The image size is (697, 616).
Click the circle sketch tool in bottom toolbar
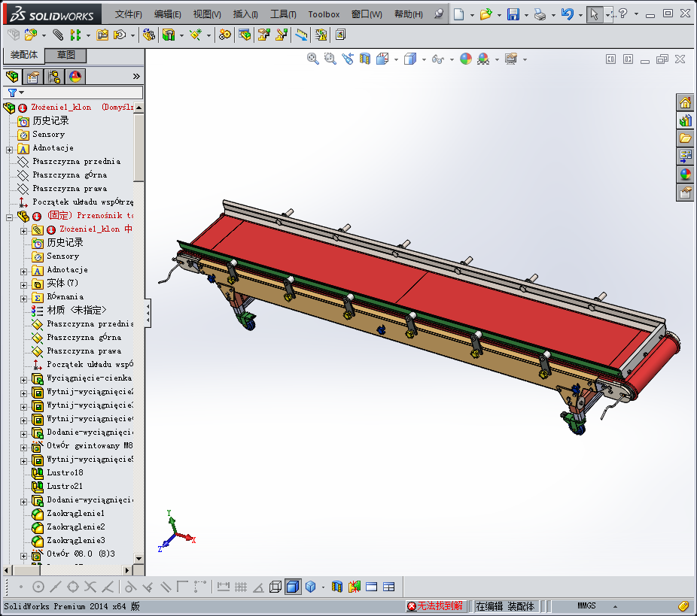click(38, 587)
